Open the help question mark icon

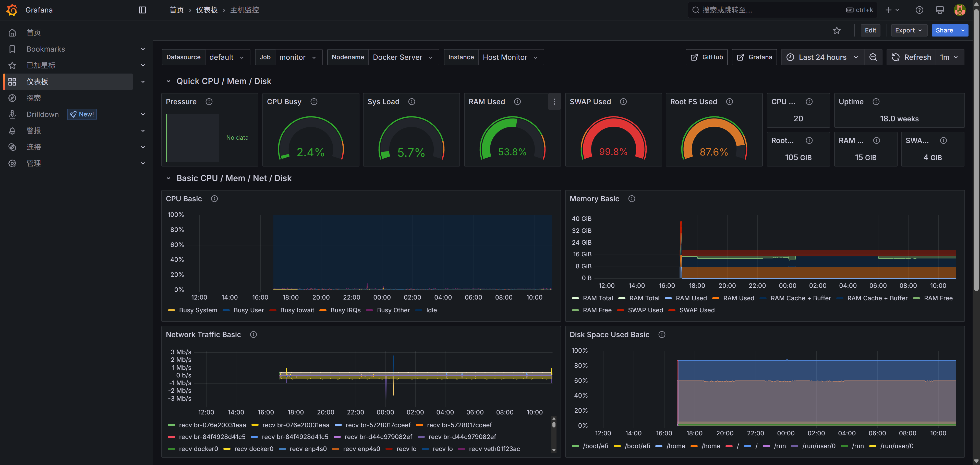919,10
